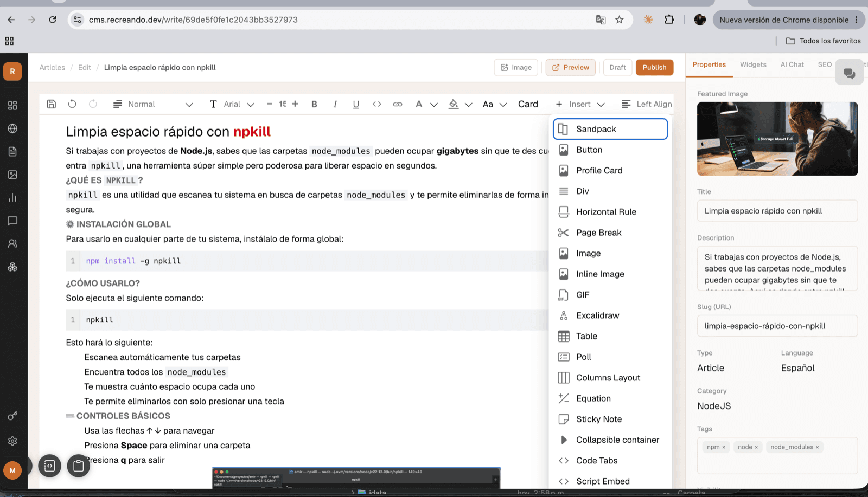Open the chat bubble floating button
This screenshot has width=868, height=497.
tap(850, 73)
